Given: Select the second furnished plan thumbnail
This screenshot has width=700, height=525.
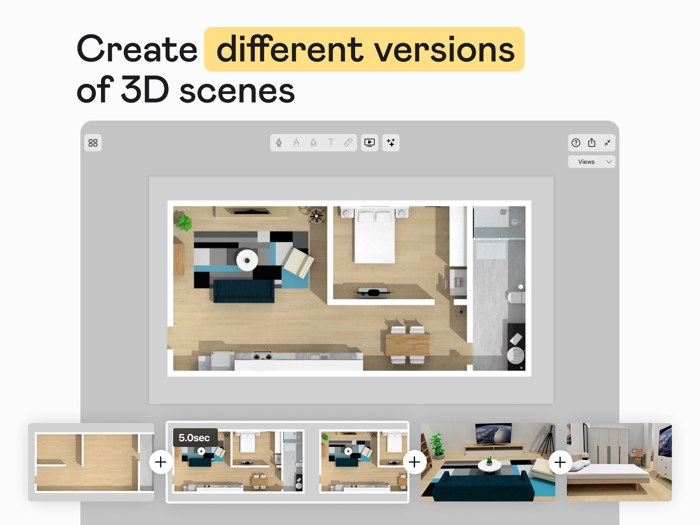Looking at the screenshot, I should 363,462.
